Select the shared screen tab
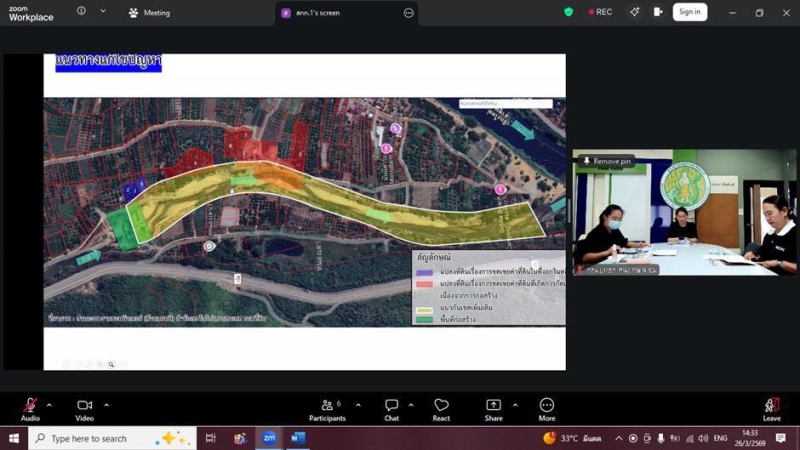 pos(340,13)
